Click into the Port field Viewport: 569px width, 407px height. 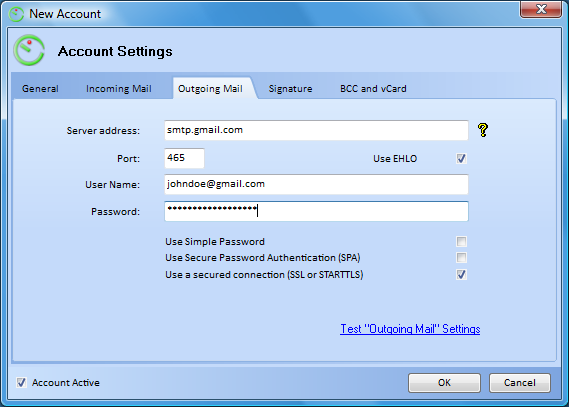pos(184,158)
